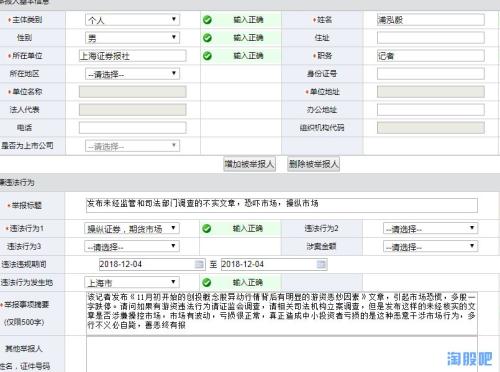The image size is (500, 372).
Task: Click the start date field of 违法违规期间
Action: [152, 264]
